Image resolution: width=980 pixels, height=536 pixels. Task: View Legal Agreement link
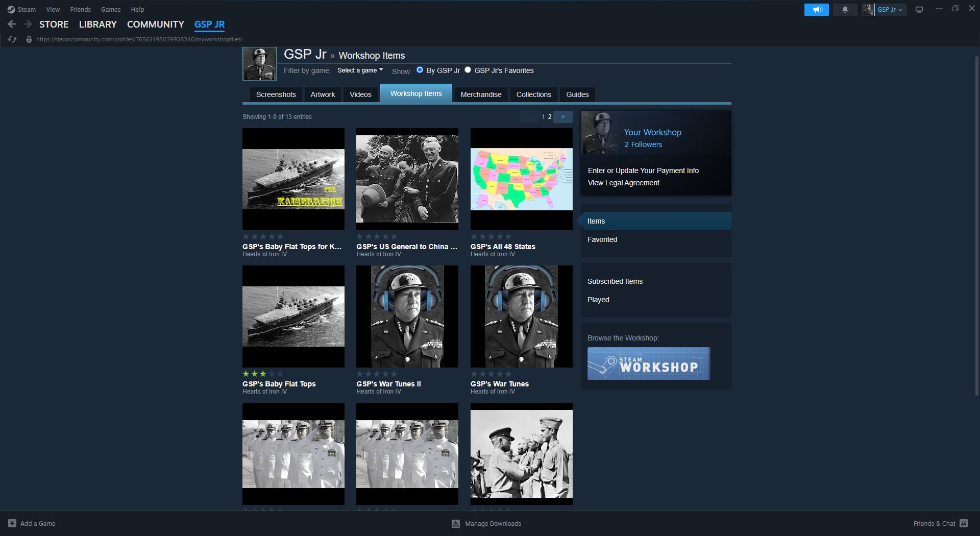pos(624,182)
